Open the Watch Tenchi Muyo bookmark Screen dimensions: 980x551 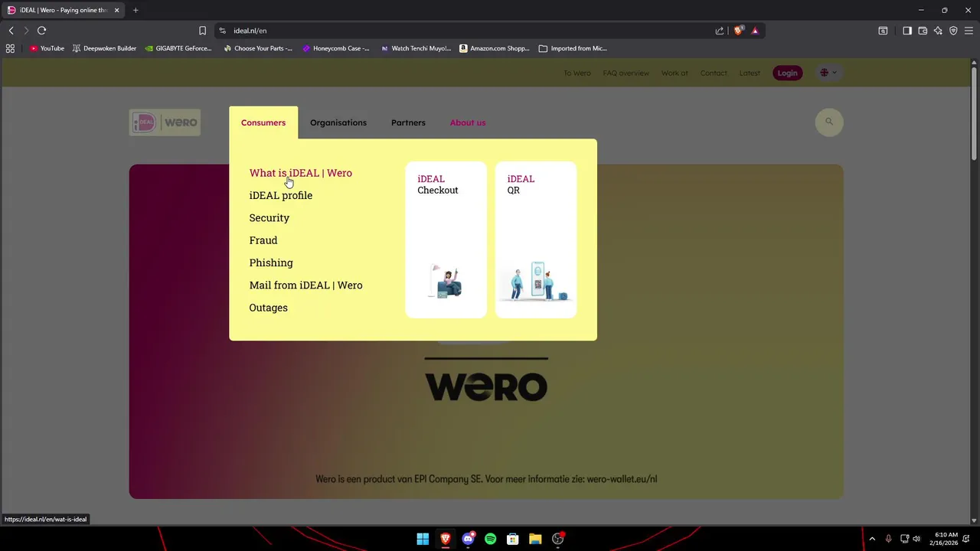[416, 48]
